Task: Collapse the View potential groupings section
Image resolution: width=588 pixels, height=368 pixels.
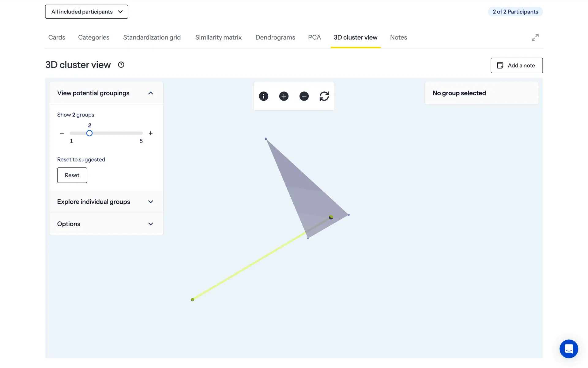Action: point(150,93)
